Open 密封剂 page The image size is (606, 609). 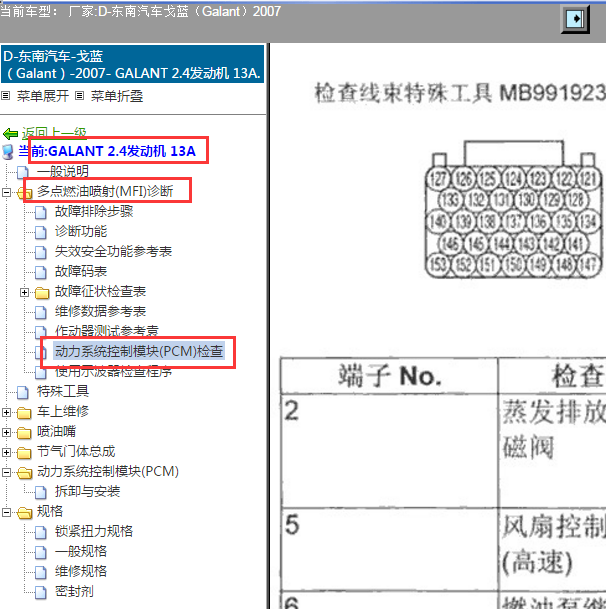[74, 592]
